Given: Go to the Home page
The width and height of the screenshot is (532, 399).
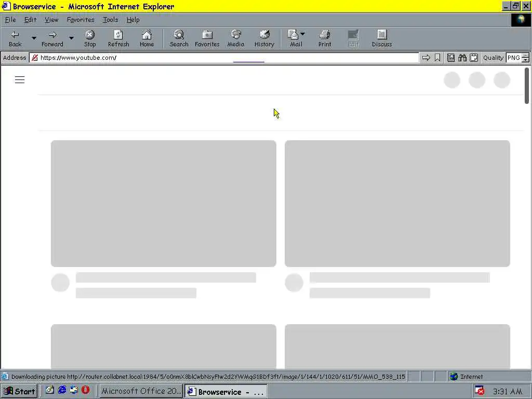Looking at the screenshot, I should pos(147,38).
